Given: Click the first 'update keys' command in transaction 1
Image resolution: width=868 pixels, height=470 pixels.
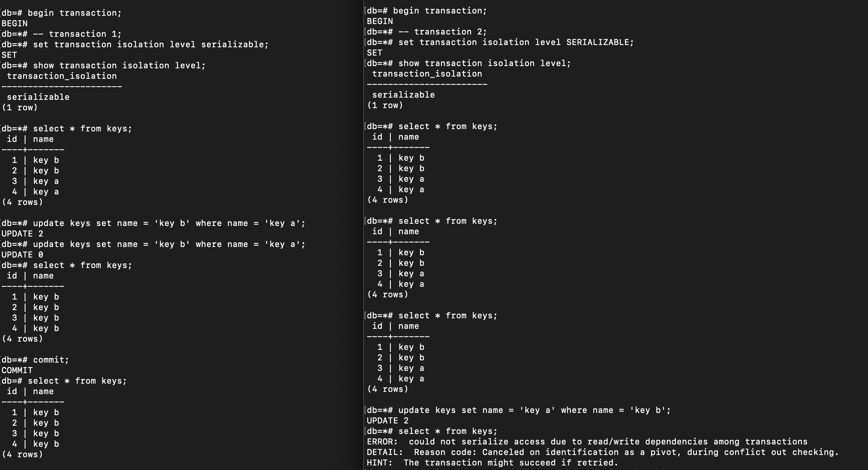Looking at the screenshot, I should tap(169, 223).
